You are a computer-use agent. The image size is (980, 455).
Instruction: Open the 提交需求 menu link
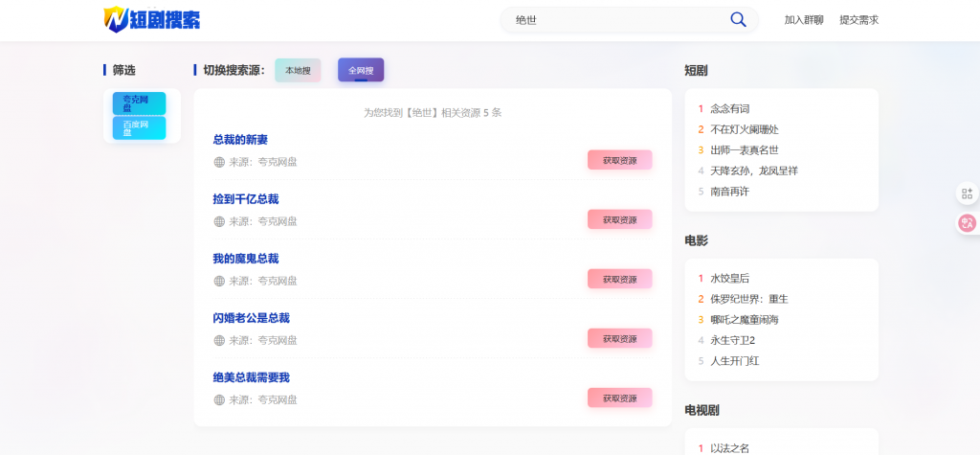858,20
